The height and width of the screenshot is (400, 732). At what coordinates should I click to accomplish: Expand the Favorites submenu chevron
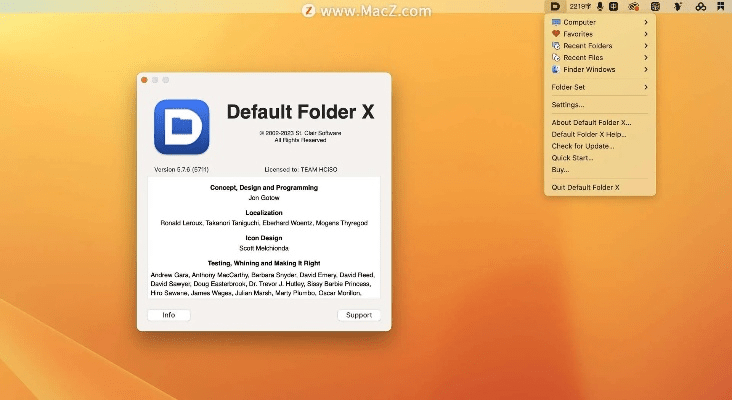646,34
